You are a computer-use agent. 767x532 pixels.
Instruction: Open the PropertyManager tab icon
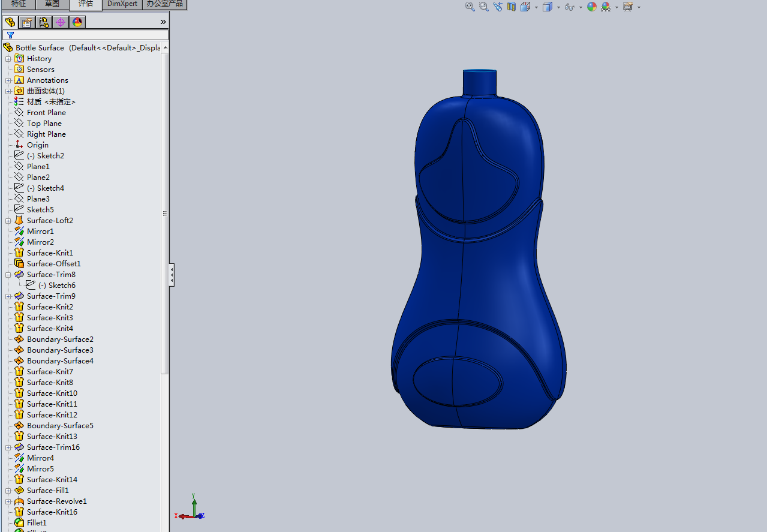(27, 22)
